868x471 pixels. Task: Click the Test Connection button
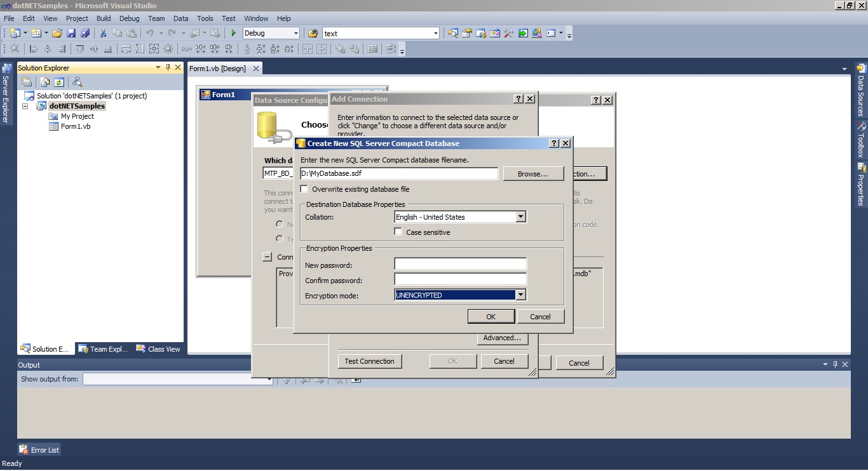click(369, 361)
